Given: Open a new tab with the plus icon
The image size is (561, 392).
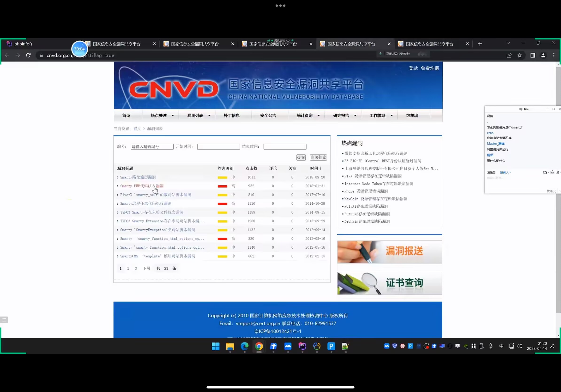Looking at the screenshot, I should click(480, 44).
